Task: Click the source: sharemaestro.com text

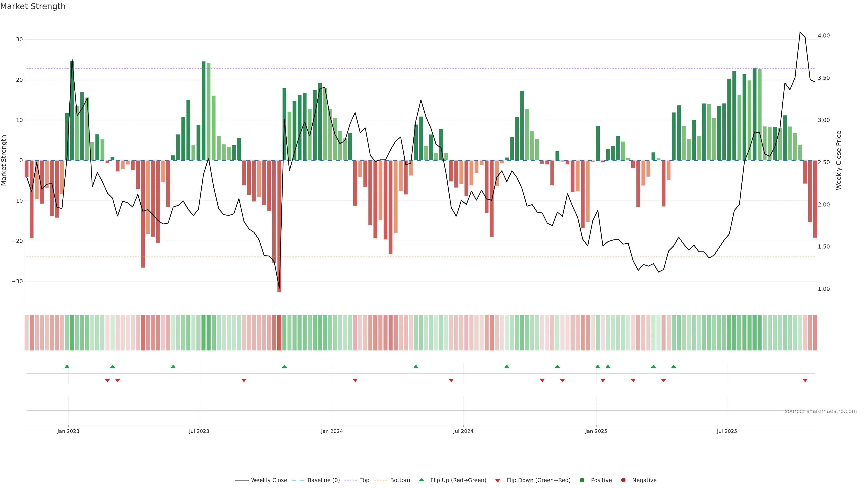Action: point(821,411)
